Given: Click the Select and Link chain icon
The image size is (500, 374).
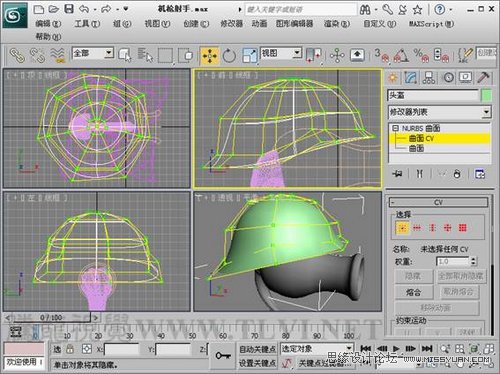Looking at the screenshot, I should pos(17,55).
